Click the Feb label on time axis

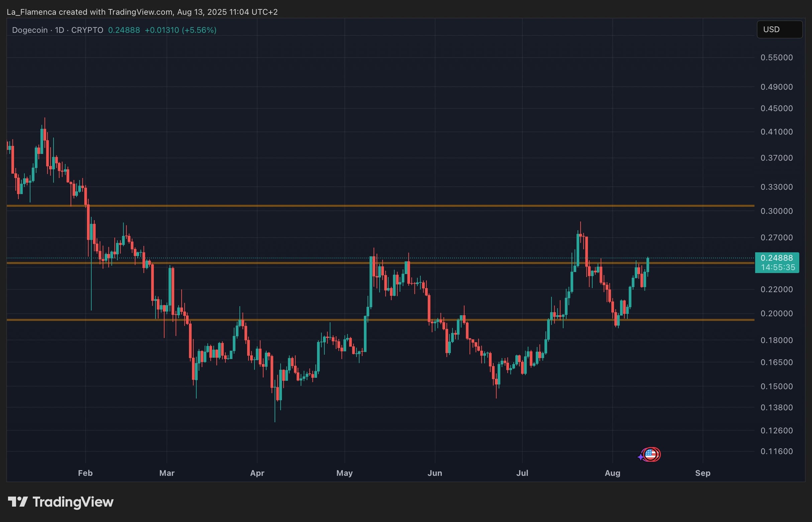(x=85, y=473)
